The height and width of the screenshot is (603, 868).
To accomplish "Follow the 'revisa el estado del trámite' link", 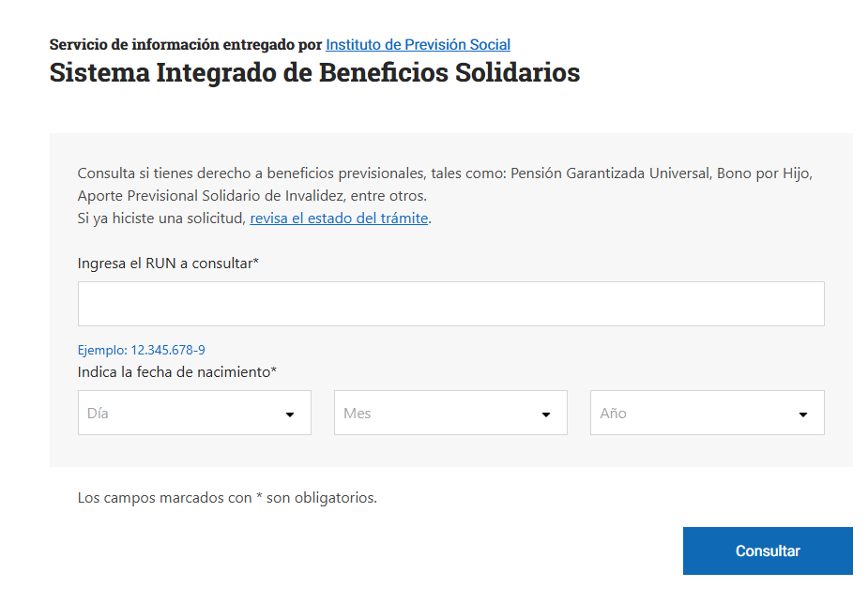I will click(339, 219).
